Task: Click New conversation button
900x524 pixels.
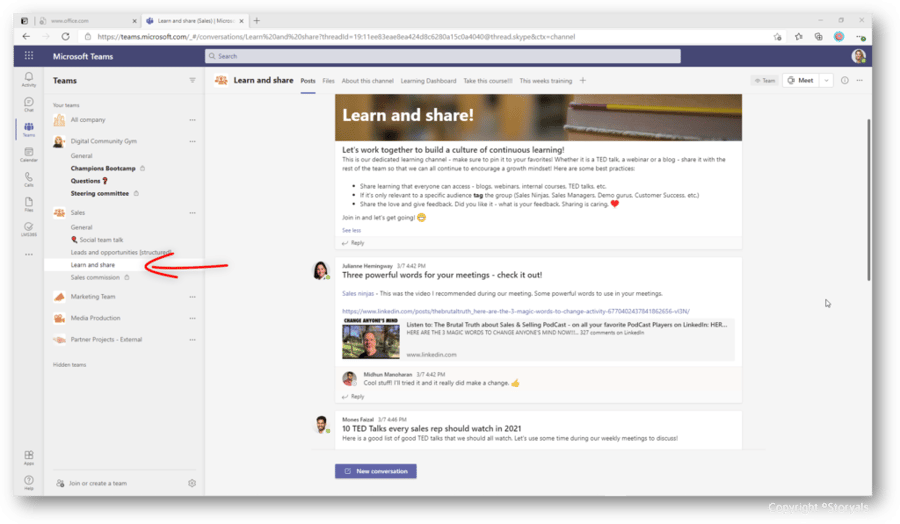Action: point(376,471)
